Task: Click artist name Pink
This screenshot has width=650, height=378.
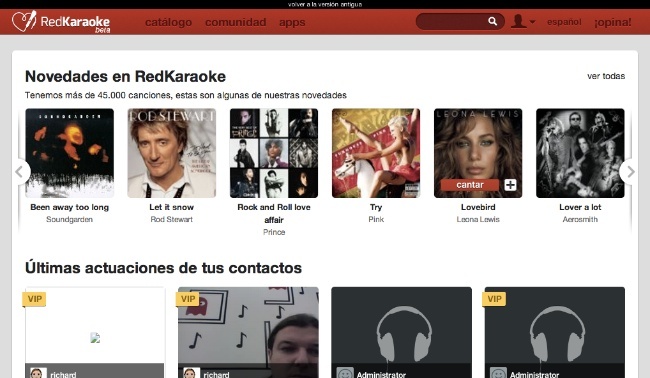Action: (376, 219)
